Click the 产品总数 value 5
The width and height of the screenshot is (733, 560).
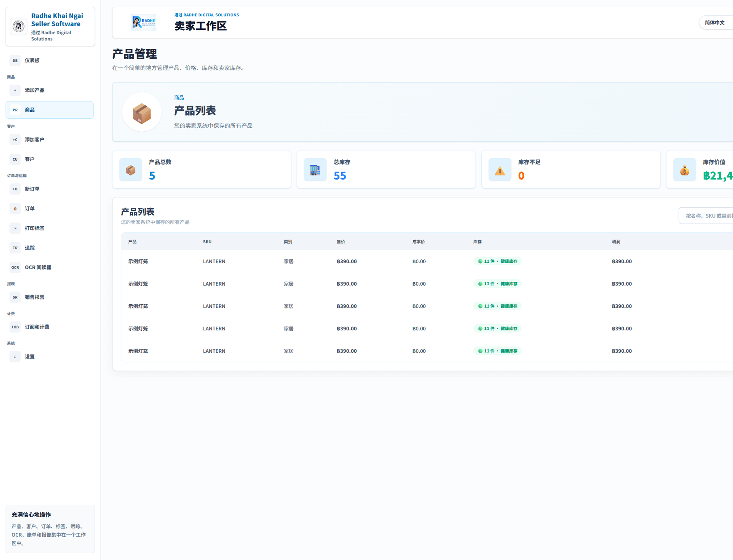pos(152,176)
